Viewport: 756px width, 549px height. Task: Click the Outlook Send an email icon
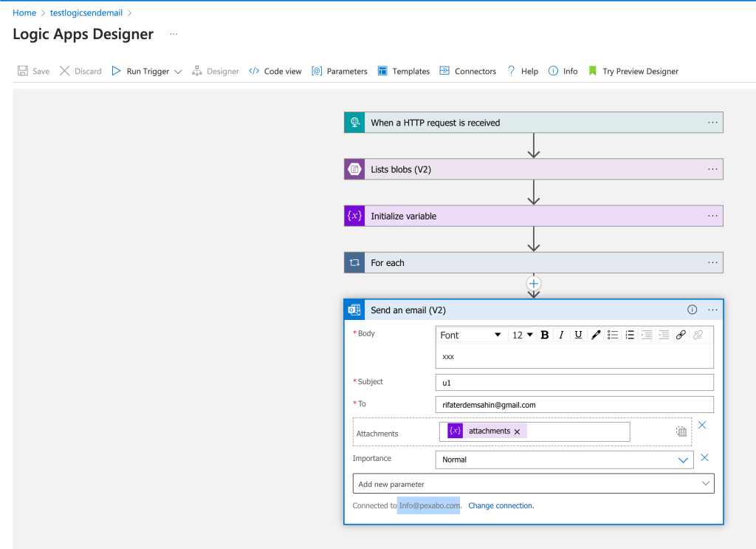point(354,310)
